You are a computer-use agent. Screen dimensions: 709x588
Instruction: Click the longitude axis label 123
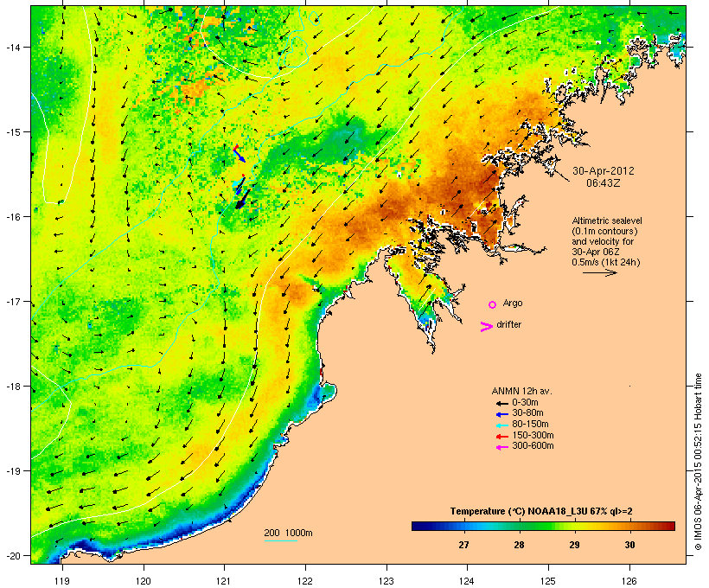(x=386, y=581)
